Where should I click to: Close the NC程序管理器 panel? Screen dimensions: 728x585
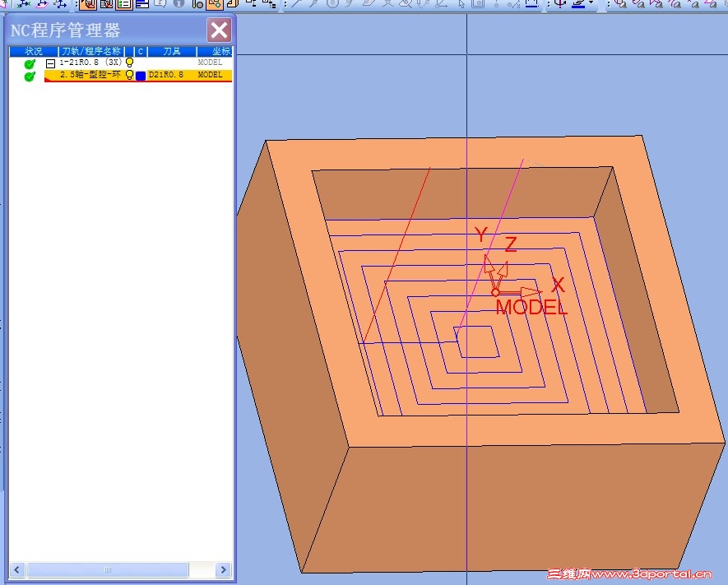coord(219,30)
